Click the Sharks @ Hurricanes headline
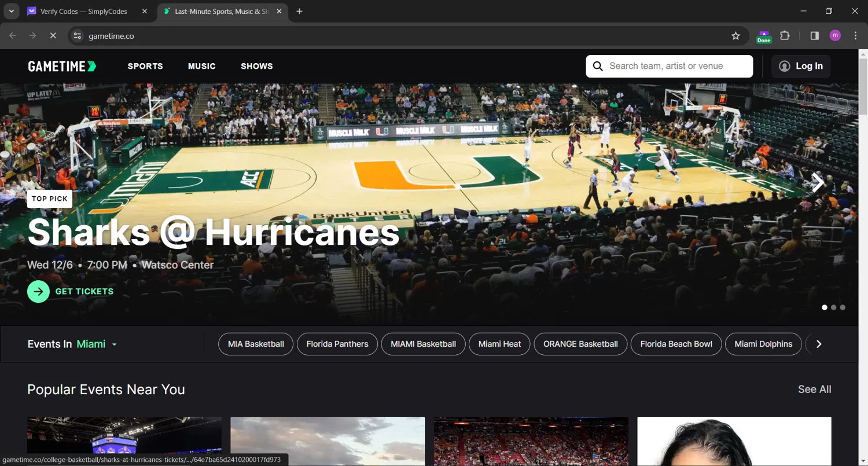 pyautogui.click(x=213, y=233)
